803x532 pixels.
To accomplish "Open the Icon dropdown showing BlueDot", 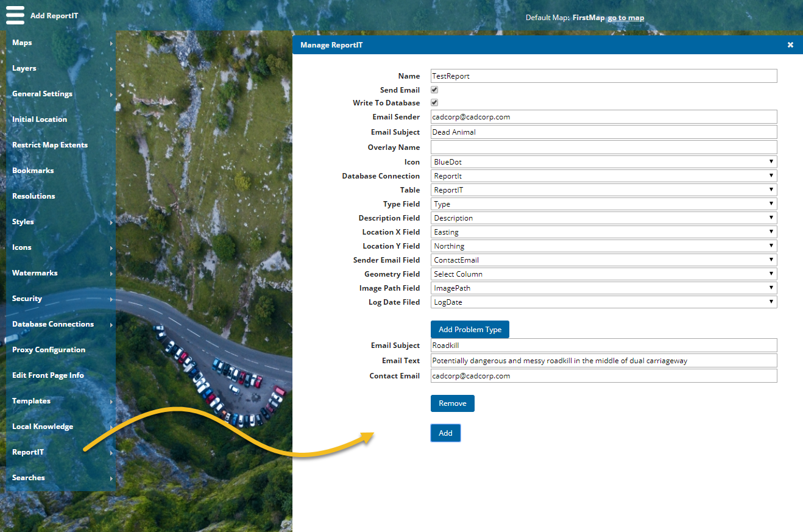I will coord(603,162).
